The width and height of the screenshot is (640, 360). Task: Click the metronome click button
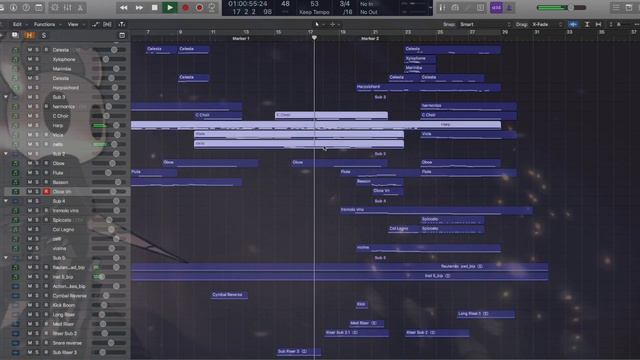510,7
